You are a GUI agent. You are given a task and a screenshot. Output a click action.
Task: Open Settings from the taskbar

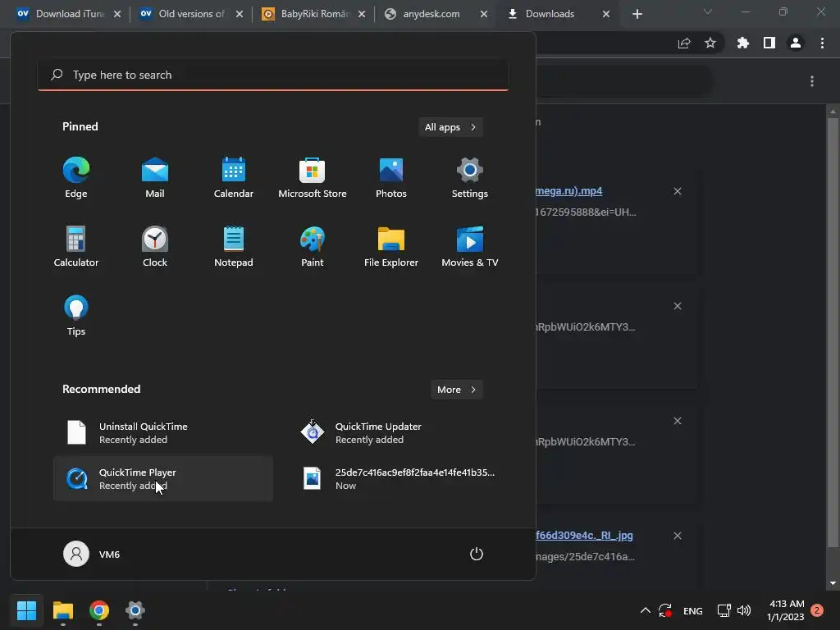point(135,610)
